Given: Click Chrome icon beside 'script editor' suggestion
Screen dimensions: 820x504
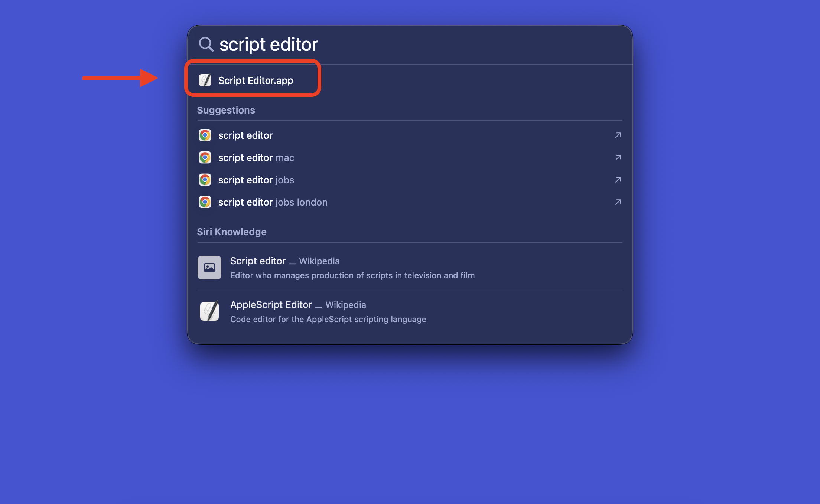Looking at the screenshot, I should (205, 135).
